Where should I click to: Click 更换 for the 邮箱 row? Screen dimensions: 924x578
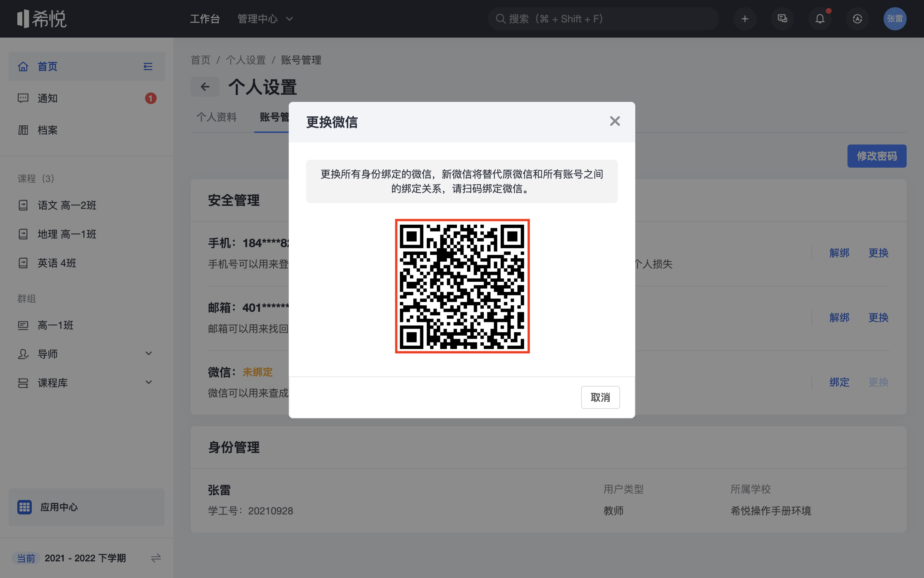(x=878, y=317)
